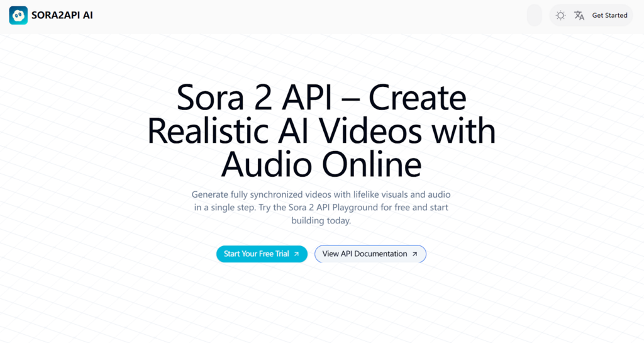Click the "Sora 2 API – Create" headline line
The width and height of the screenshot is (644, 343).
click(321, 98)
